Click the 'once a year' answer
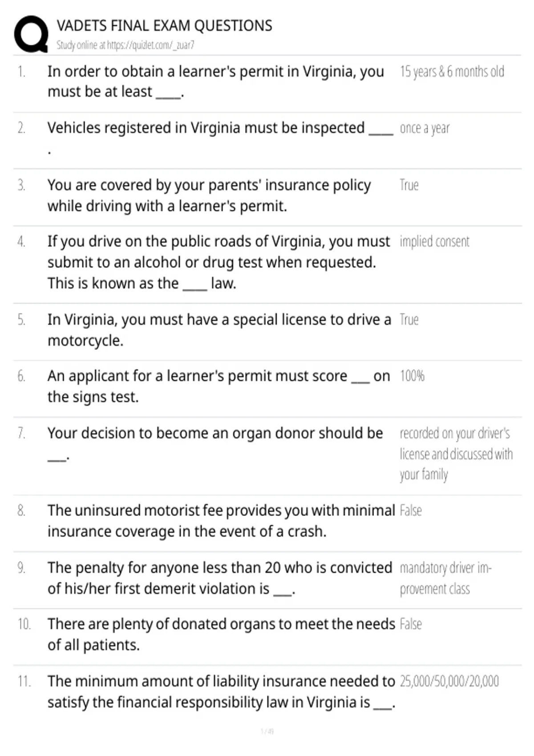The width and height of the screenshot is (534, 756). coord(425,128)
